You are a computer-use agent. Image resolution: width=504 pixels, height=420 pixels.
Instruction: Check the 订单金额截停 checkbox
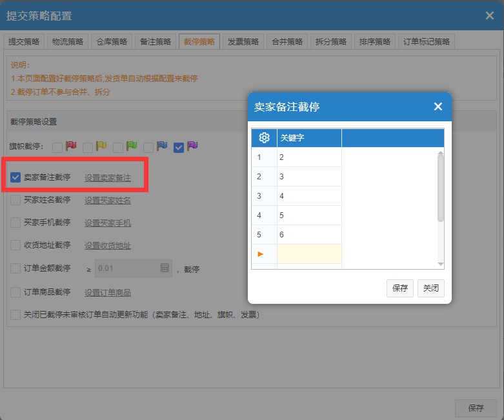pos(15,268)
